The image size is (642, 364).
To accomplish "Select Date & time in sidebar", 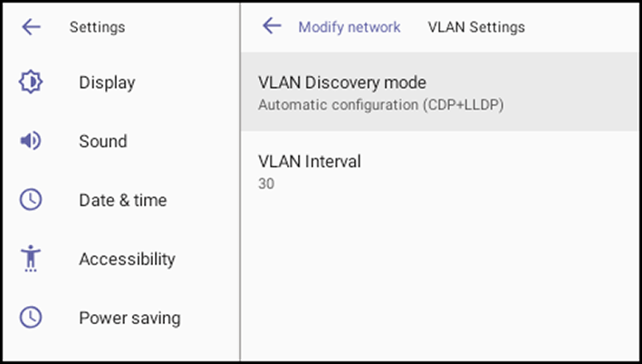I will [x=121, y=200].
